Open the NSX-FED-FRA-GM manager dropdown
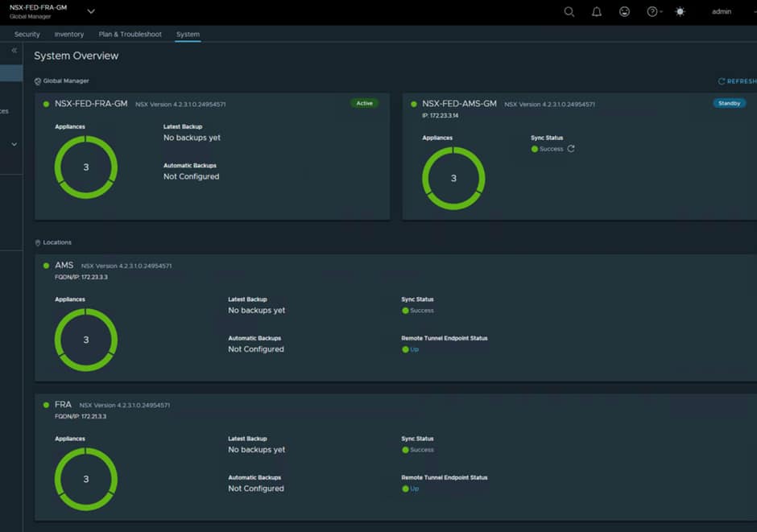The height and width of the screenshot is (532, 757). coord(90,12)
